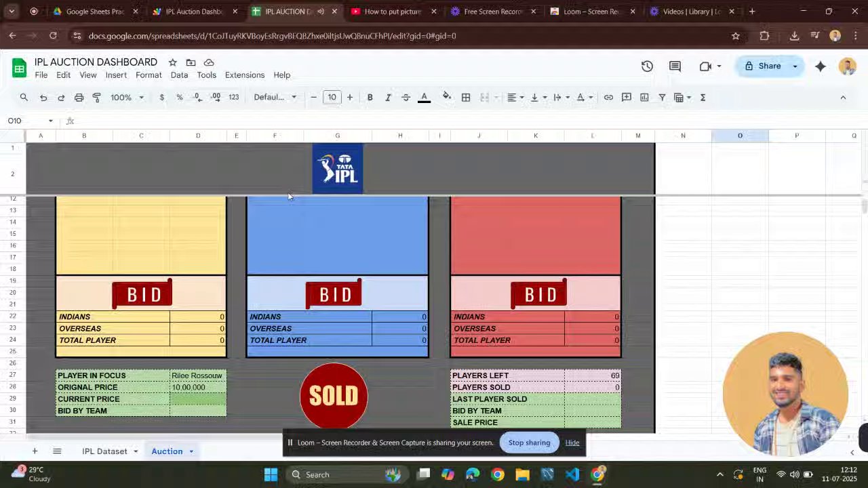Start a Meet call from camera icon

(705, 66)
